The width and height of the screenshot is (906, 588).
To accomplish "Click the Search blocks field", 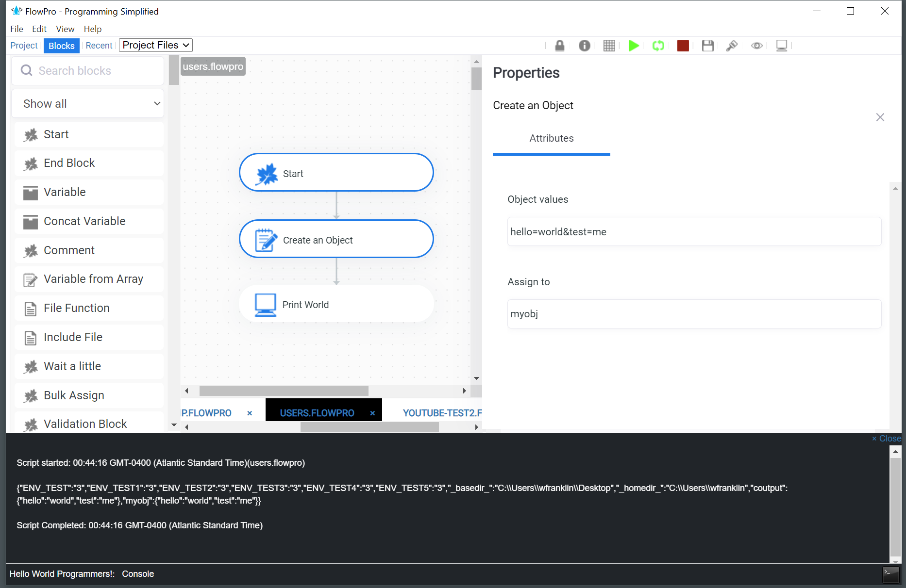I will [x=88, y=71].
